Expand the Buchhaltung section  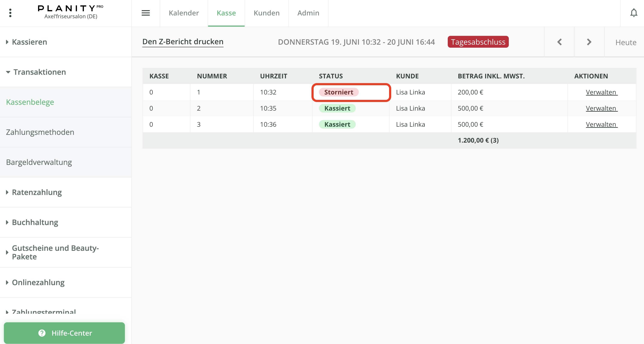(35, 222)
